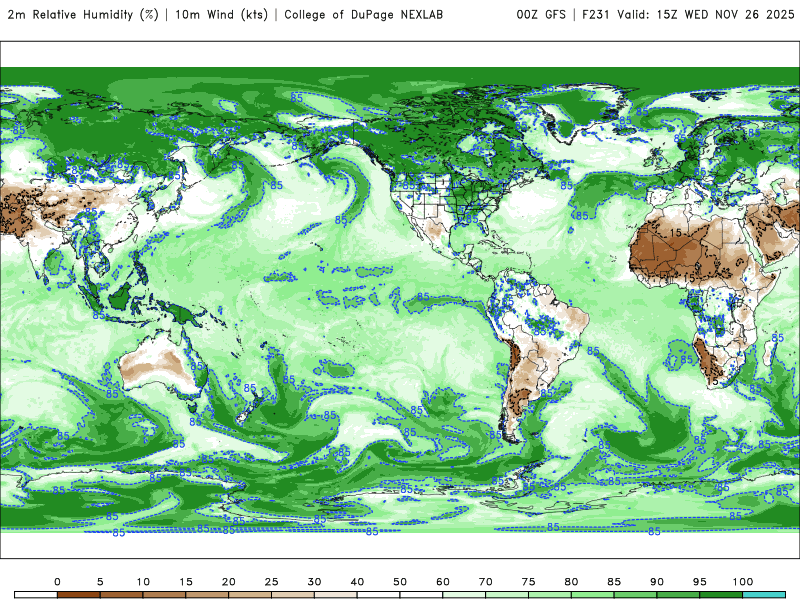Select the dark brown legend swatch between 0 and 5
800x600 pixels.
(x=79, y=595)
